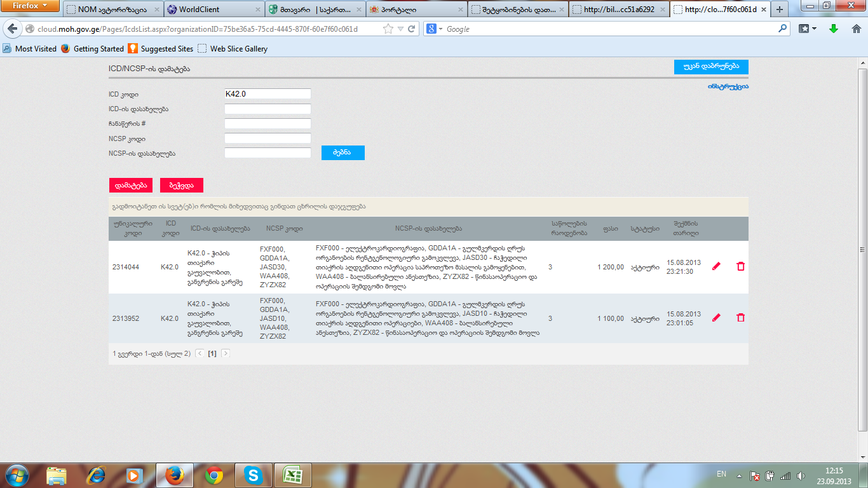Expand the Google search engine dropdown

[x=435, y=29]
